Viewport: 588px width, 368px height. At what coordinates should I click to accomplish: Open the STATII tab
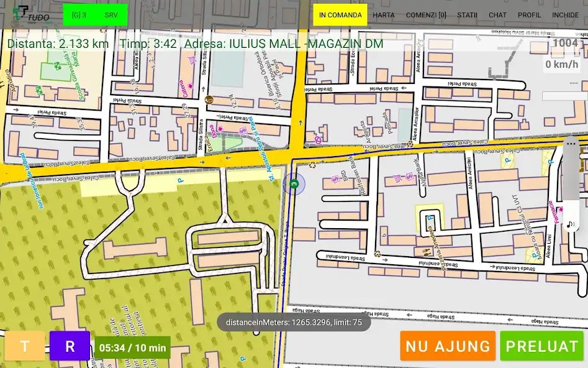coord(467,15)
